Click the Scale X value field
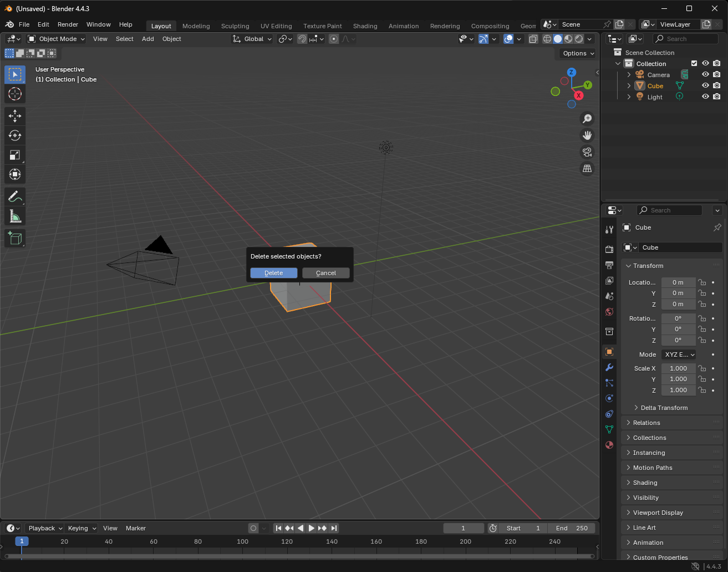The height and width of the screenshot is (572, 728). click(678, 368)
